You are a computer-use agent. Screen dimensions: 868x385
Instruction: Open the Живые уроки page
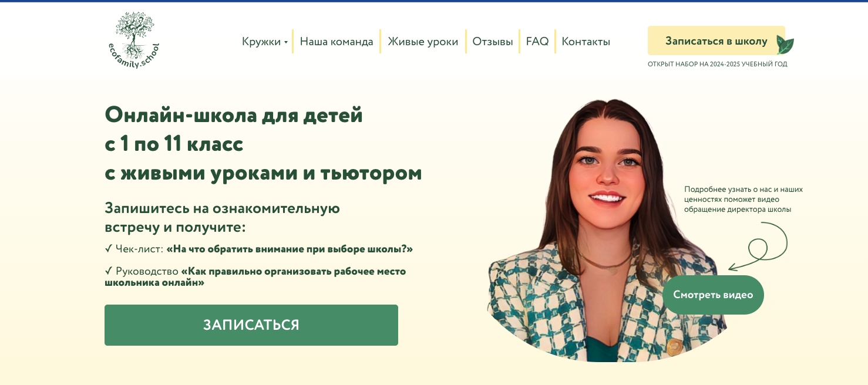coord(423,42)
